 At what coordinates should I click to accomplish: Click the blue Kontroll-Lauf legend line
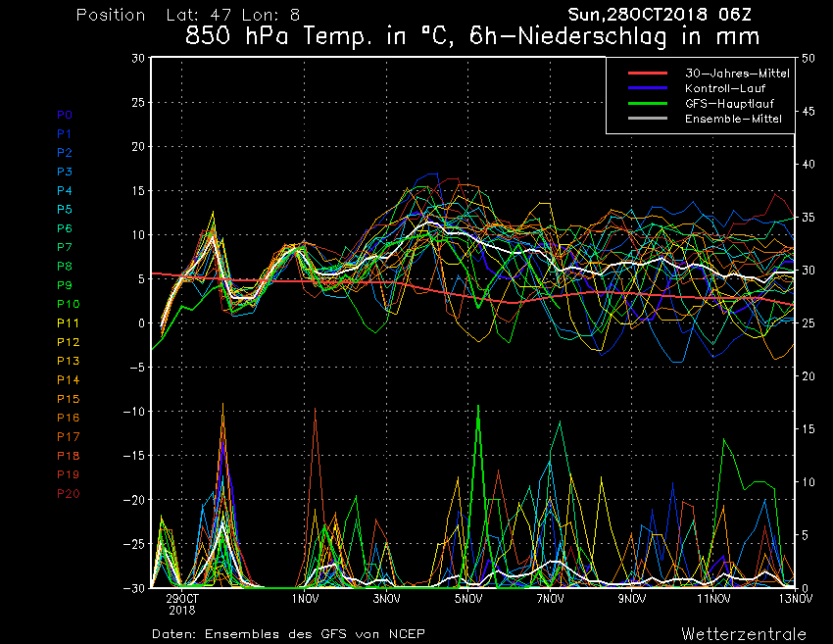pos(648,87)
